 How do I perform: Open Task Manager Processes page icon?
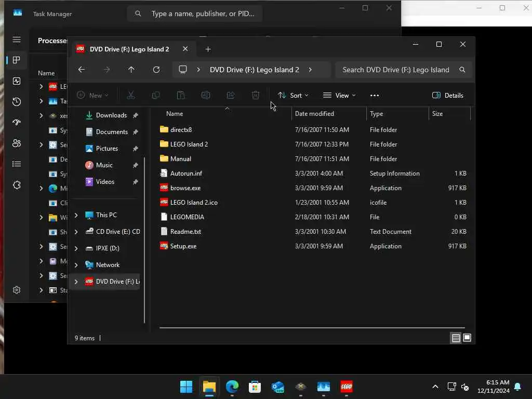click(17, 60)
